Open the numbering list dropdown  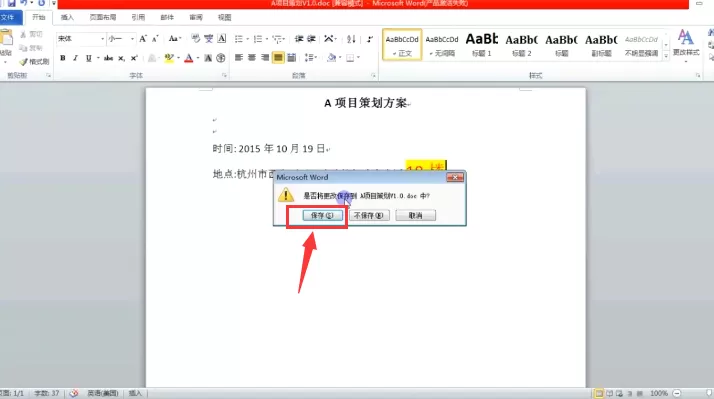pos(267,39)
